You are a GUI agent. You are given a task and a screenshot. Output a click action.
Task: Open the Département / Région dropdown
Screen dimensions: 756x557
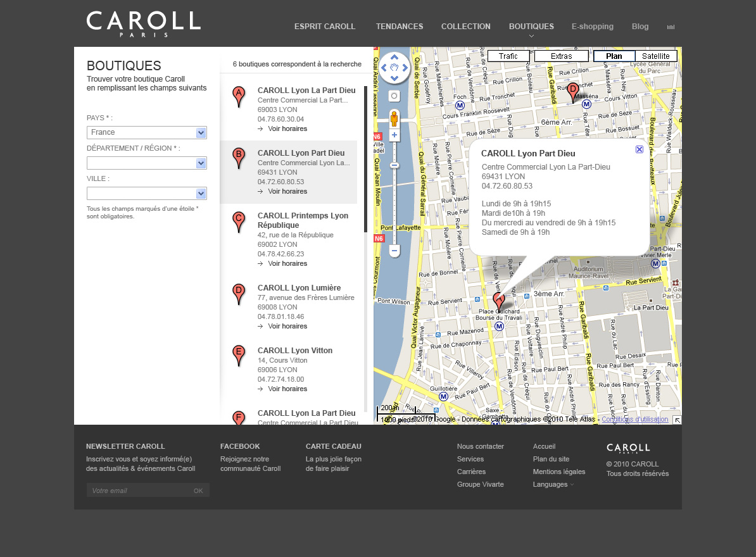[146, 163]
